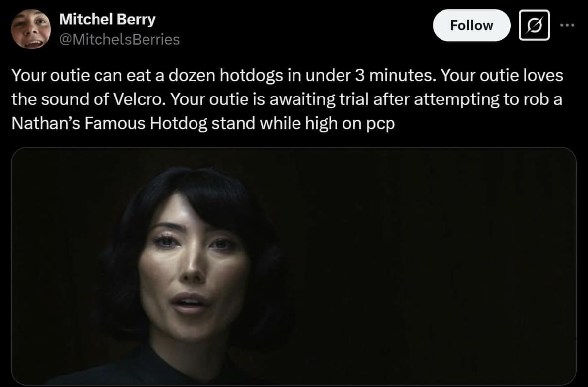Tap the white Follow pill button
The height and width of the screenshot is (387, 588).
(471, 25)
